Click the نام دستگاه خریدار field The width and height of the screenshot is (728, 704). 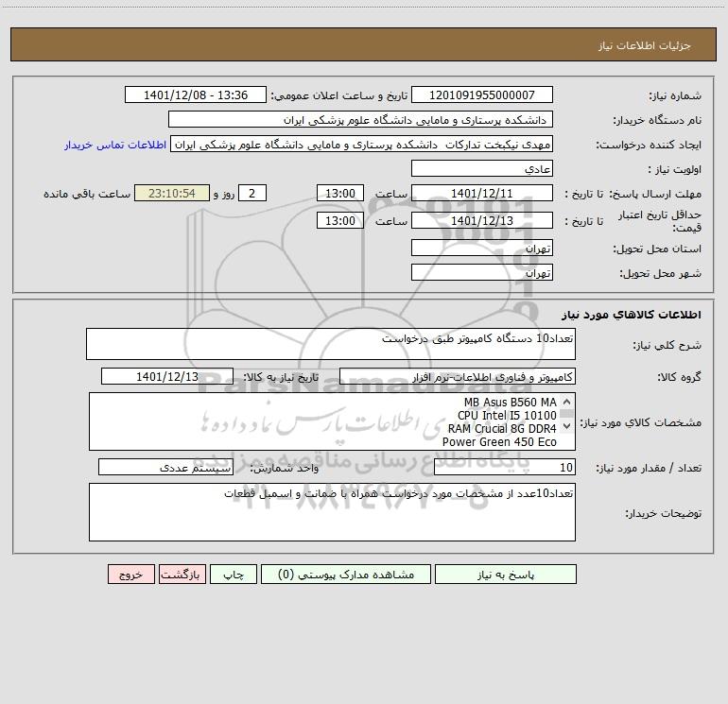pyautogui.click(x=360, y=119)
